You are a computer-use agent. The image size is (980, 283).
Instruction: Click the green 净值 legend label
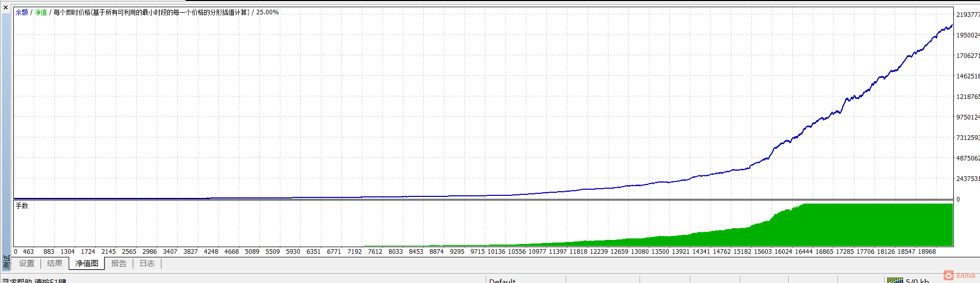(x=40, y=12)
